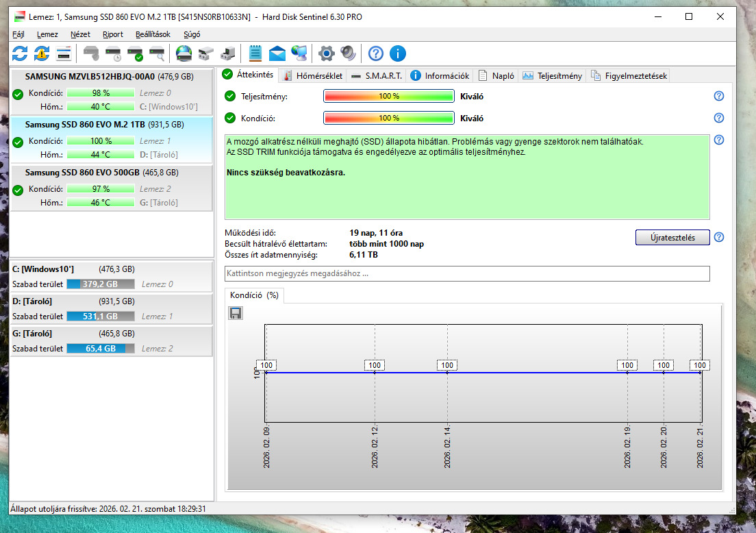The height and width of the screenshot is (533, 756).
Task: Click the globe over disk toolbar icon
Action: [184, 53]
